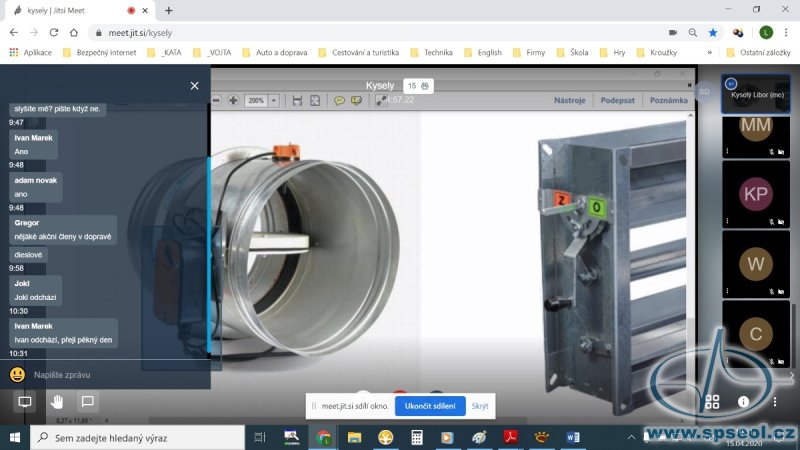Select the MM participant thumbnail
This screenshot has width=800, height=450.
(756, 137)
